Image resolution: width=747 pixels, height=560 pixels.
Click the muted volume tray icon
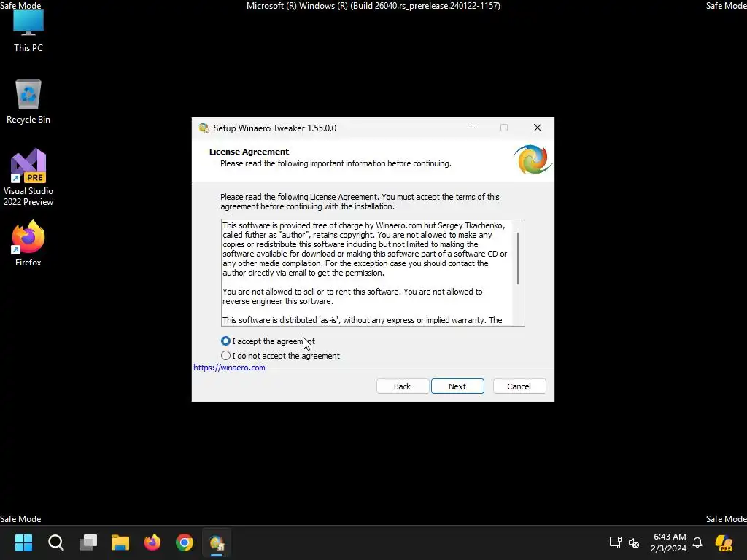click(634, 542)
